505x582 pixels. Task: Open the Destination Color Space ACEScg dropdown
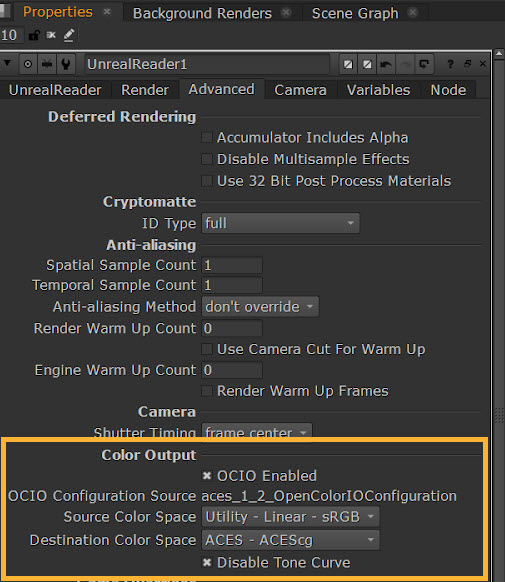291,540
